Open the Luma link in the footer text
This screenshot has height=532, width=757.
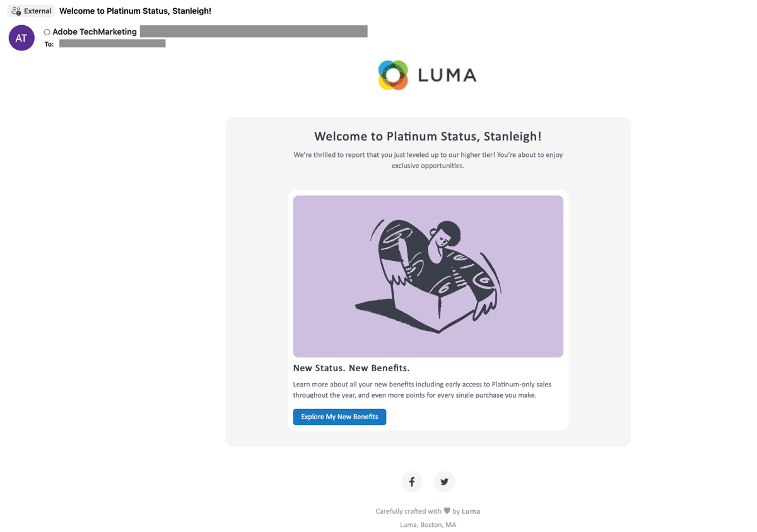[x=471, y=511]
